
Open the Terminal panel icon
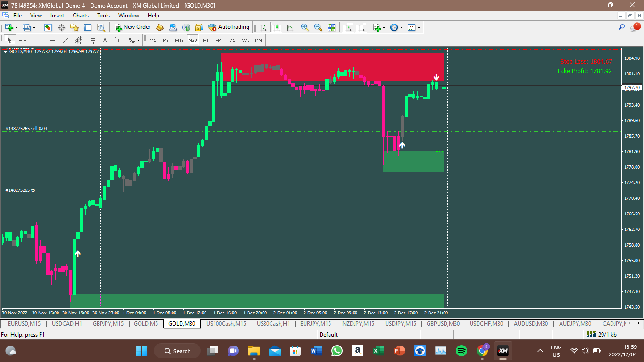coord(88,27)
